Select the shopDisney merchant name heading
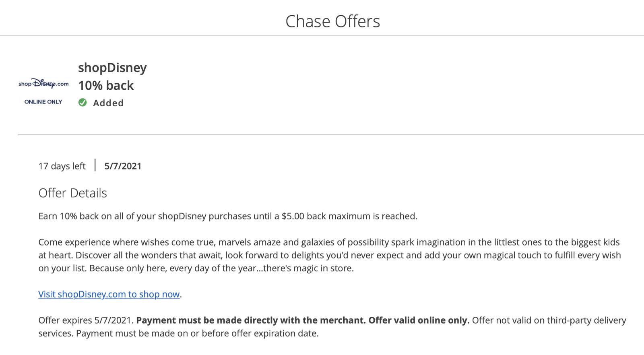The width and height of the screenshot is (644, 355). click(x=112, y=68)
